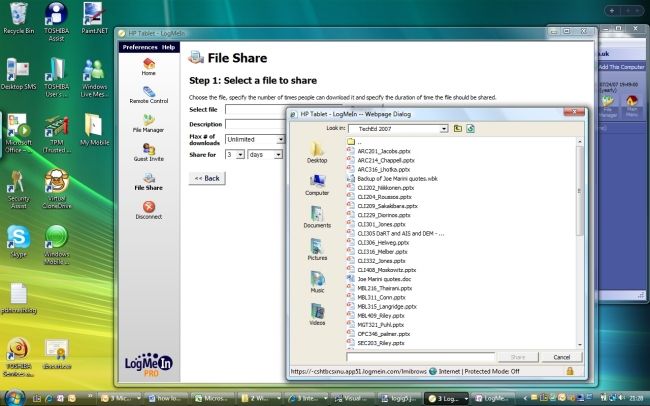
Task: Click the file name input box in dialog
Action: [421, 357]
